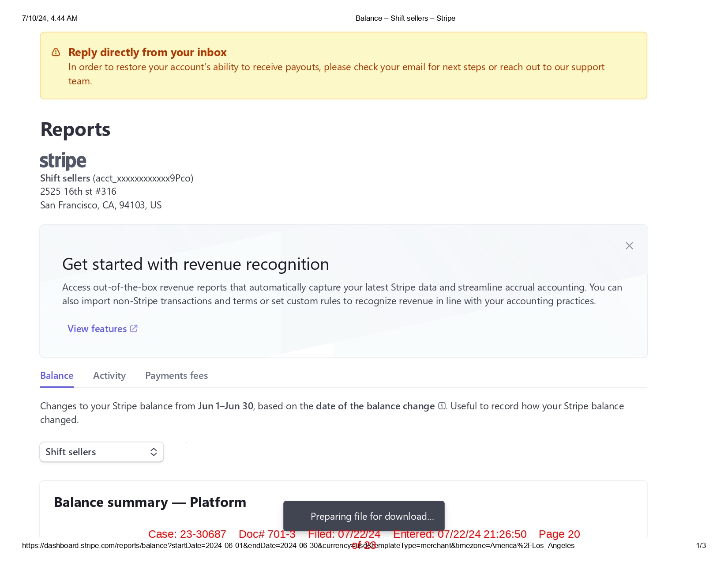Click the bold 'Jun 1–Jun 30' date range
Image resolution: width=728 pixels, height=563 pixels.
225,406
